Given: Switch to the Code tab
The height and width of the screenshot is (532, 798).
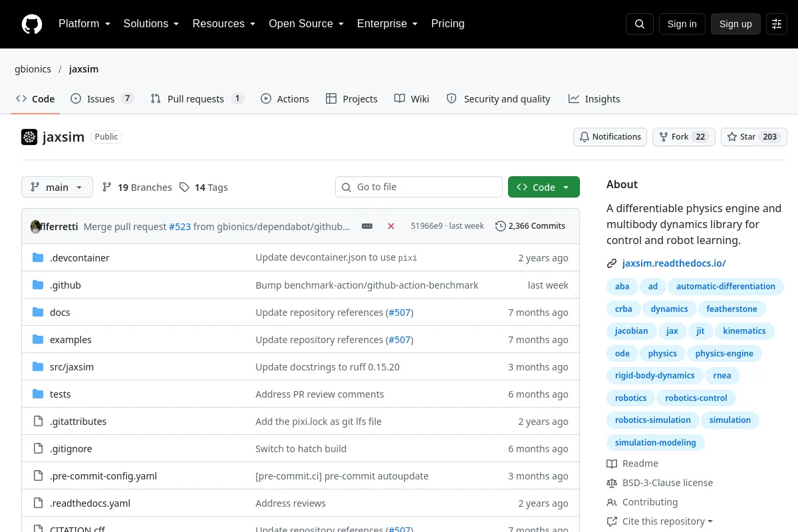Looking at the screenshot, I should tap(35, 98).
